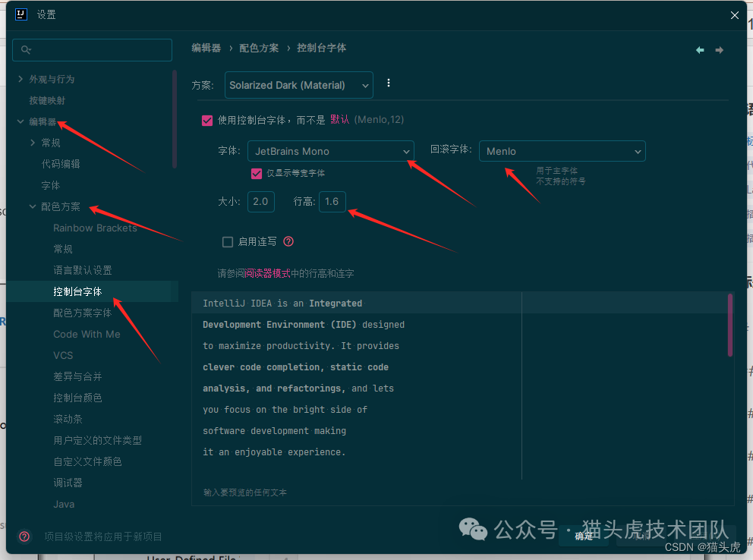Click the hint 项目级设置将应用于新项目
This screenshot has height=560, width=753.
102,536
